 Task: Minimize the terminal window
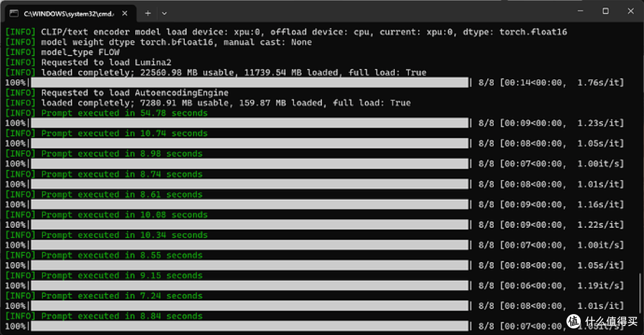[580, 11]
